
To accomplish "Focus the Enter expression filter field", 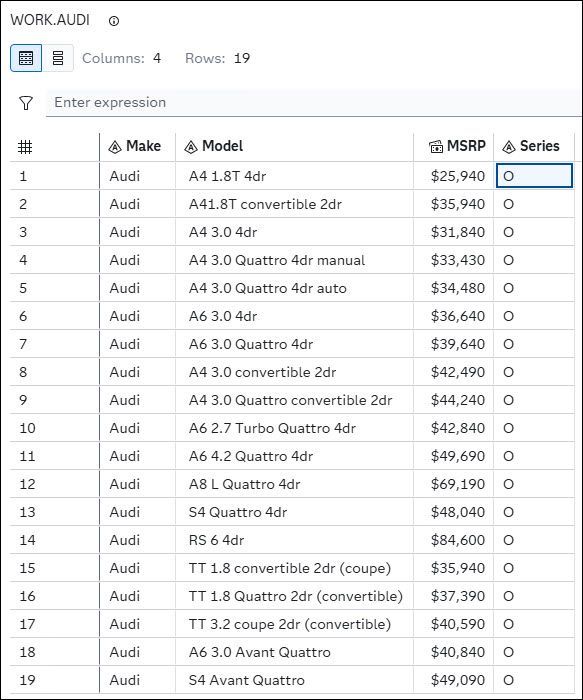I will [x=314, y=103].
